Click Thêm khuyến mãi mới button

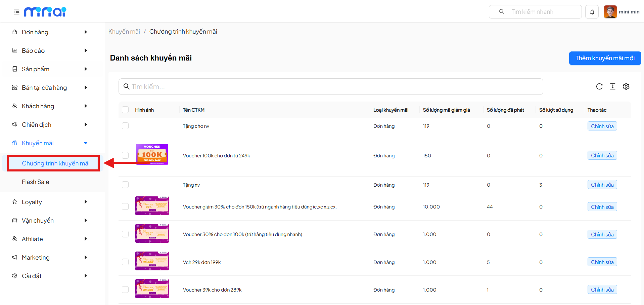pos(605,58)
